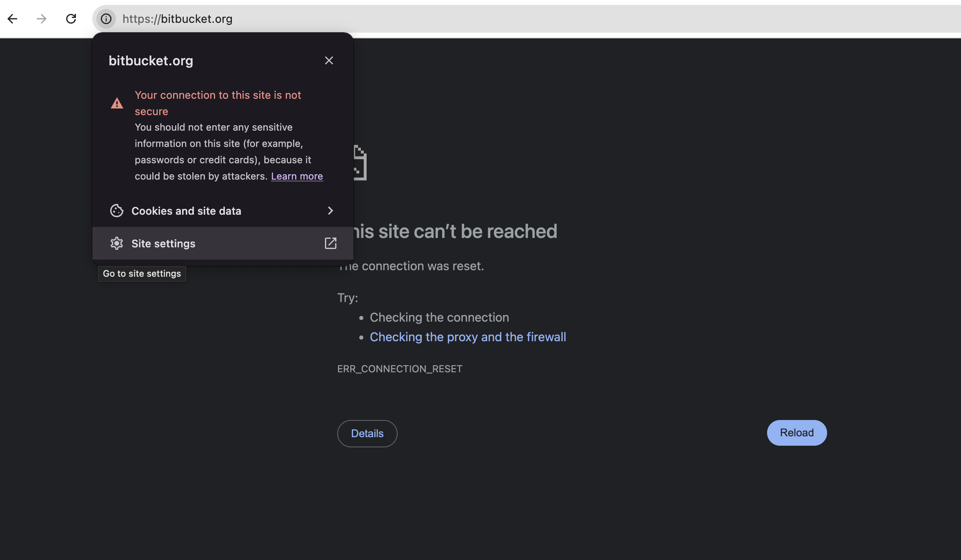Viewport: 961px width, 560px height.
Task: Click the connection not secure warning text
Action: point(218,103)
